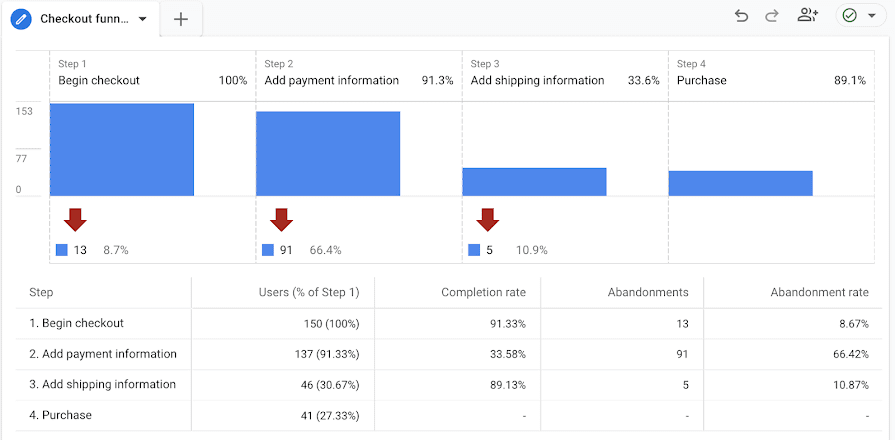895x440 pixels.
Task: Click the 'Add shipping information' step title in the chart
Action: coord(537,80)
